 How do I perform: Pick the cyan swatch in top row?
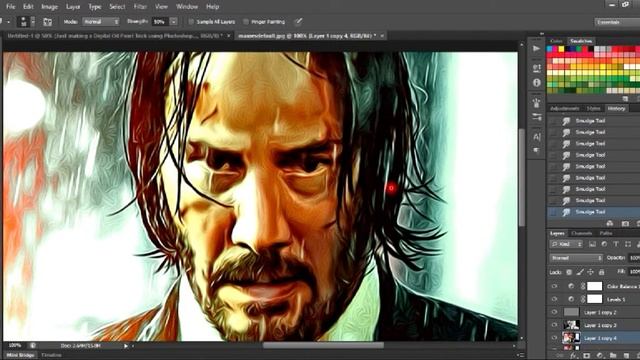pyautogui.click(x=549, y=49)
